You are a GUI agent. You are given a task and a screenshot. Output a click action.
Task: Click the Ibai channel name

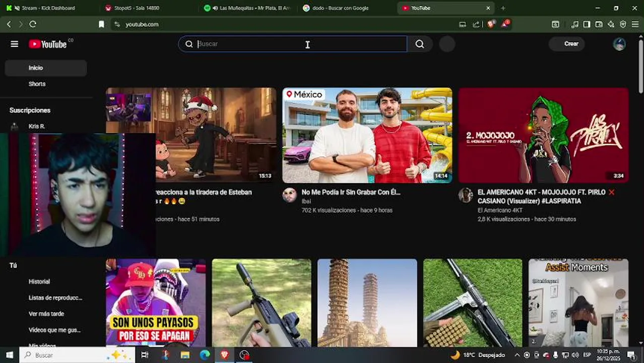pos(306,201)
